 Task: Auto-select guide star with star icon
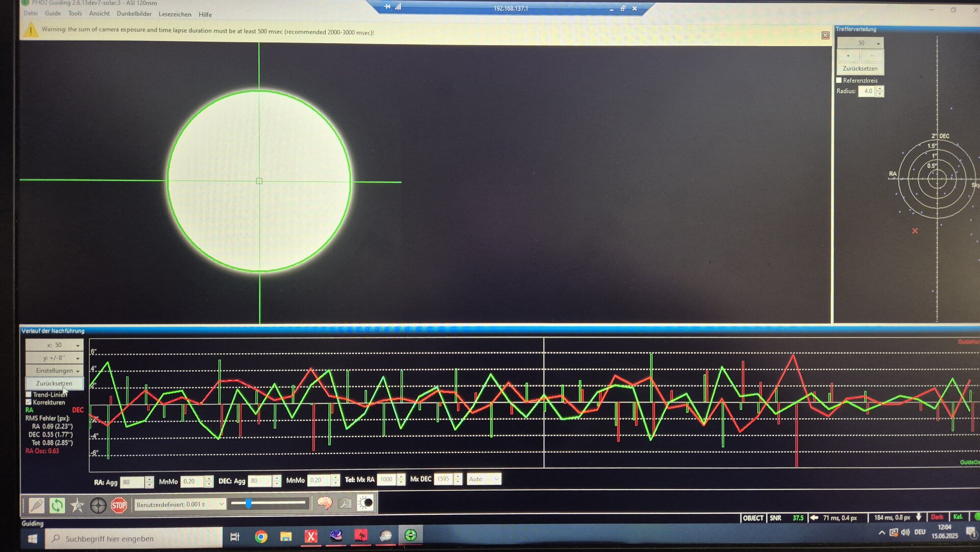[x=78, y=505]
